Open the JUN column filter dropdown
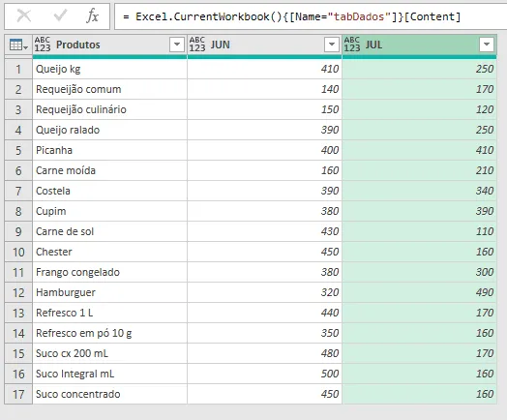The height and width of the screenshot is (420, 507). click(332, 45)
